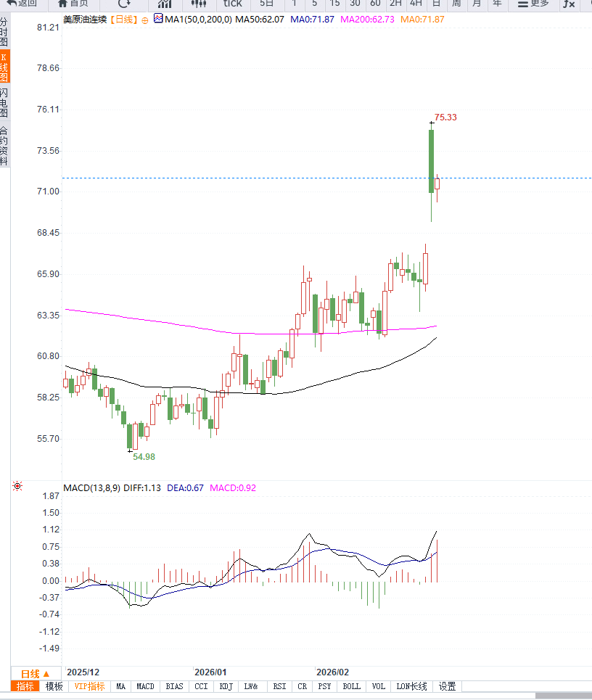Apply the VOL indicator
Viewport: 592px width, 700px height.
tap(378, 686)
